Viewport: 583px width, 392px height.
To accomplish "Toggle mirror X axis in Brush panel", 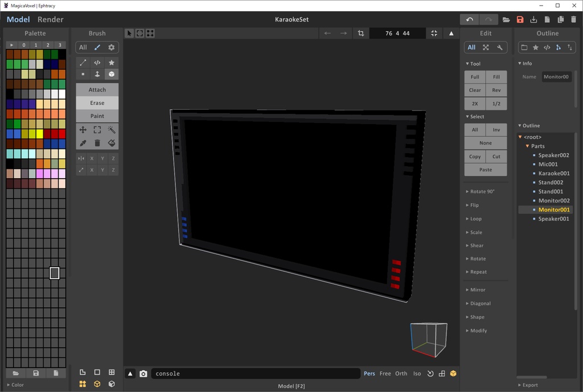I will click(92, 158).
